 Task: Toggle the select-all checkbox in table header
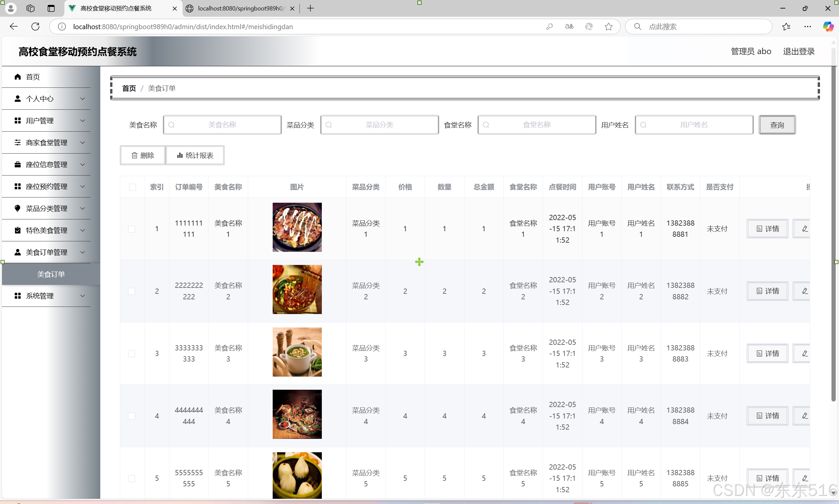click(132, 187)
